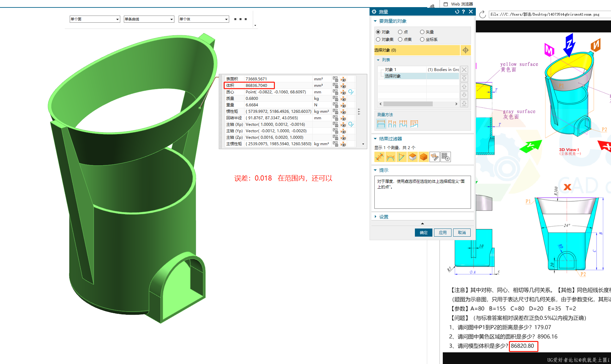Viewport: 611px width, 364px height.
Task: Select the 选择对象 list row
Action: 418,76
